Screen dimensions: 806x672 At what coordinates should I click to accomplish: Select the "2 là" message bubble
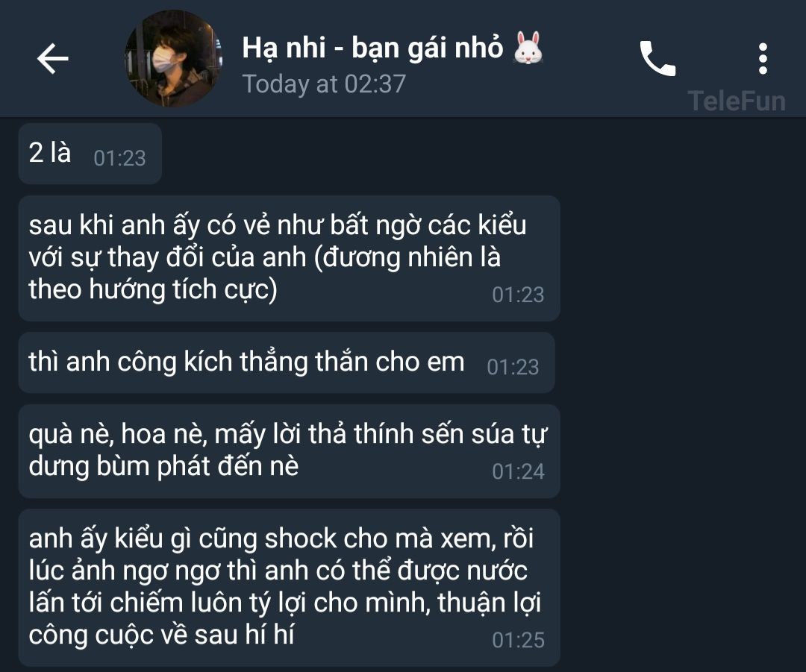pyautogui.click(x=90, y=154)
